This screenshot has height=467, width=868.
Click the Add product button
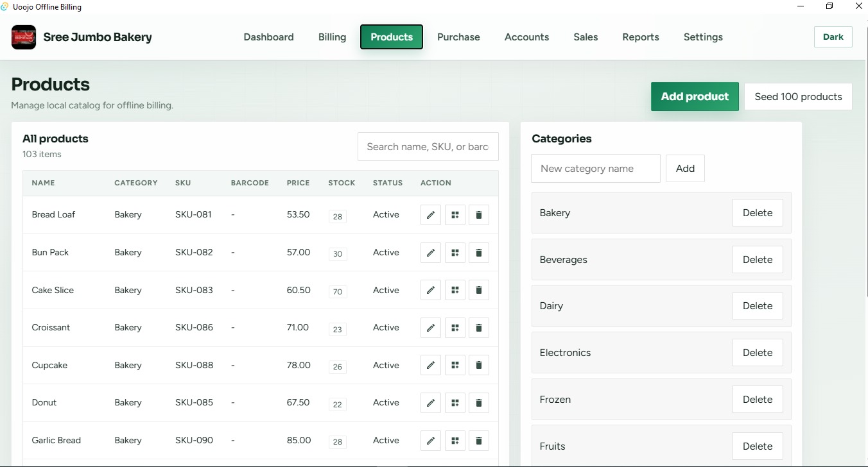click(695, 97)
